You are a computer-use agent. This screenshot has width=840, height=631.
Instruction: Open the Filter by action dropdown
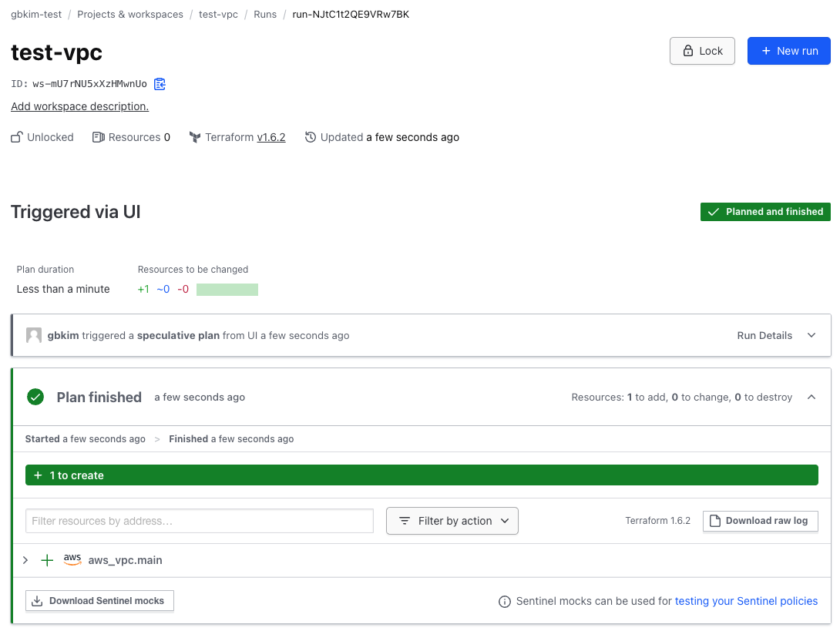tap(452, 521)
